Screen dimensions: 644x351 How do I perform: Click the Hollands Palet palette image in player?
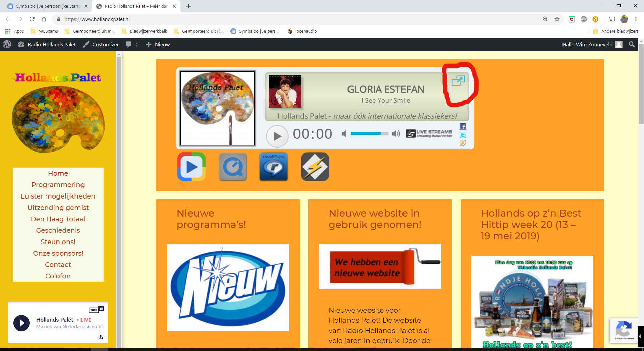click(217, 108)
